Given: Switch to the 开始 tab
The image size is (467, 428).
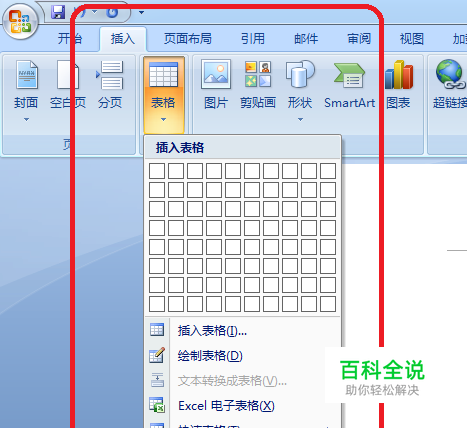Looking at the screenshot, I should [x=70, y=39].
